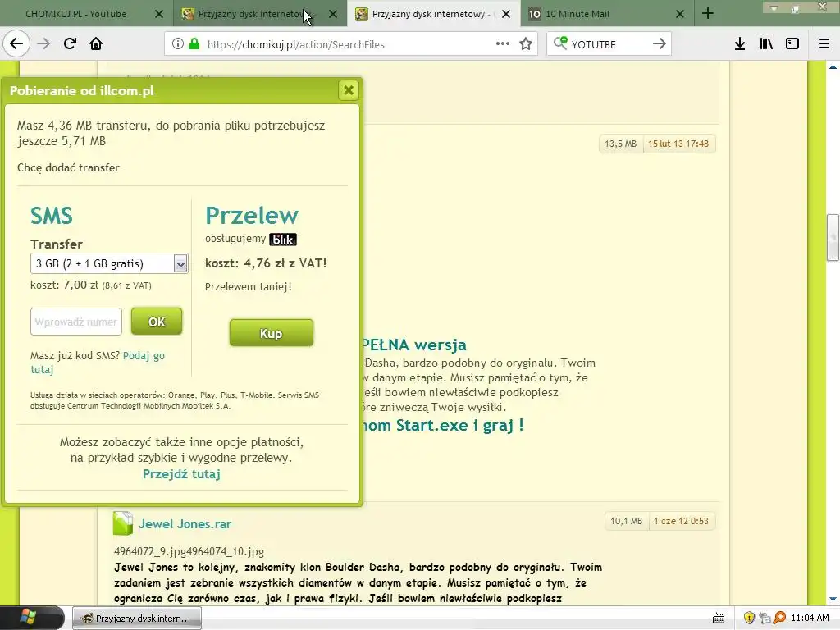The height and width of the screenshot is (630, 840).
Task: Click the search engine magnifier icon
Action: click(x=559, y=43)
